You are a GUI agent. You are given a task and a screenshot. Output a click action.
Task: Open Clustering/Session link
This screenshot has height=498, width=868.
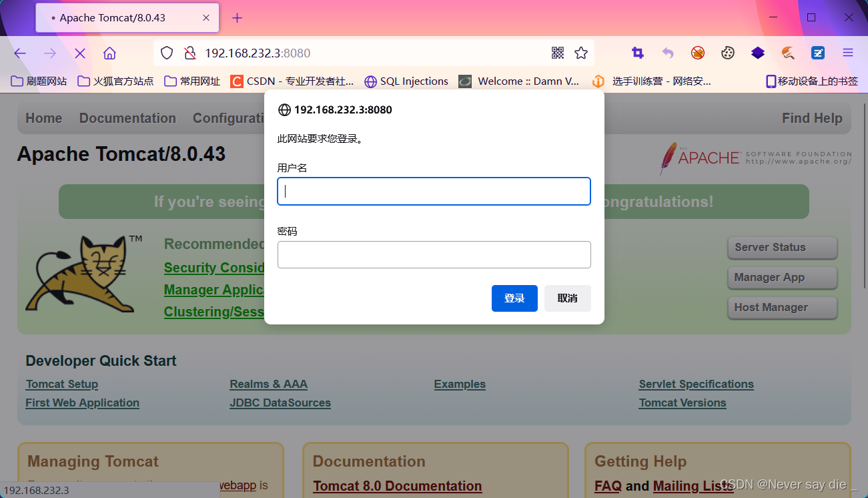(214, 312)
